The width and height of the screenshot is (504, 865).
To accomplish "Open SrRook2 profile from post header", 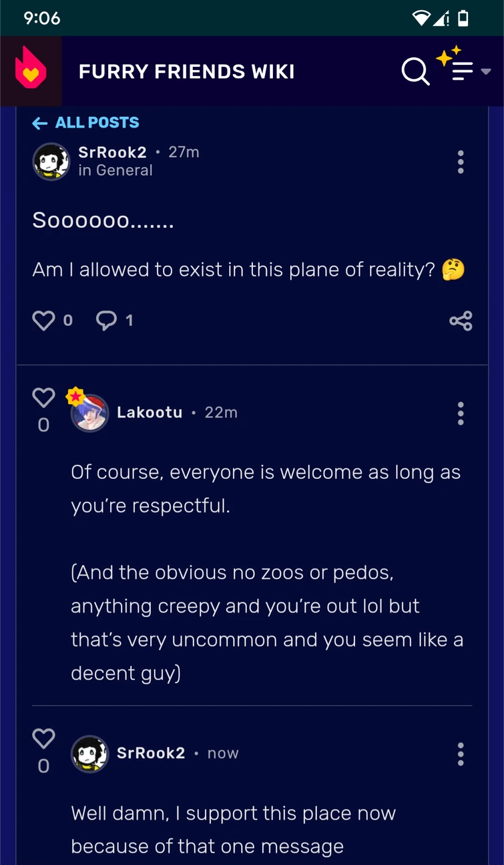I will point(112,152).
